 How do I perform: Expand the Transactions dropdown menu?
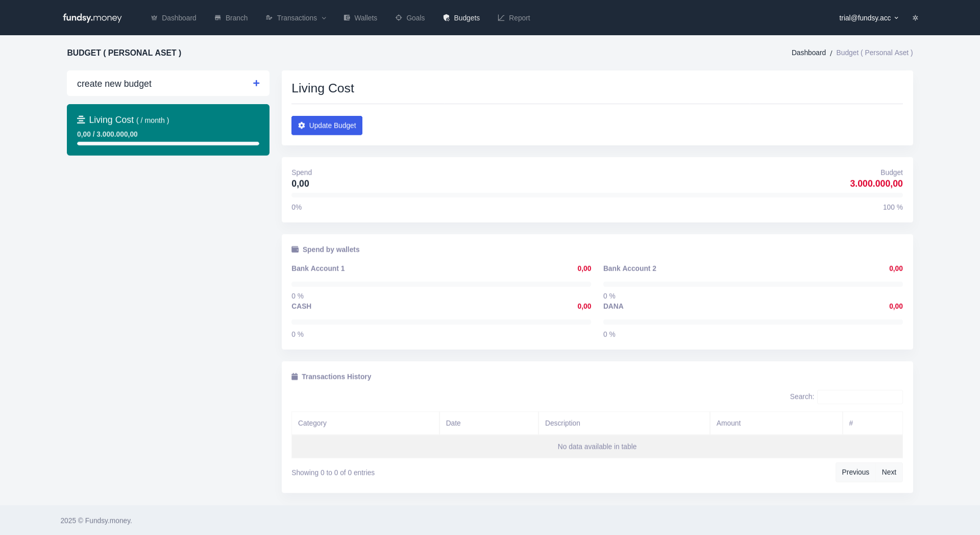click(x=296, y=18)
